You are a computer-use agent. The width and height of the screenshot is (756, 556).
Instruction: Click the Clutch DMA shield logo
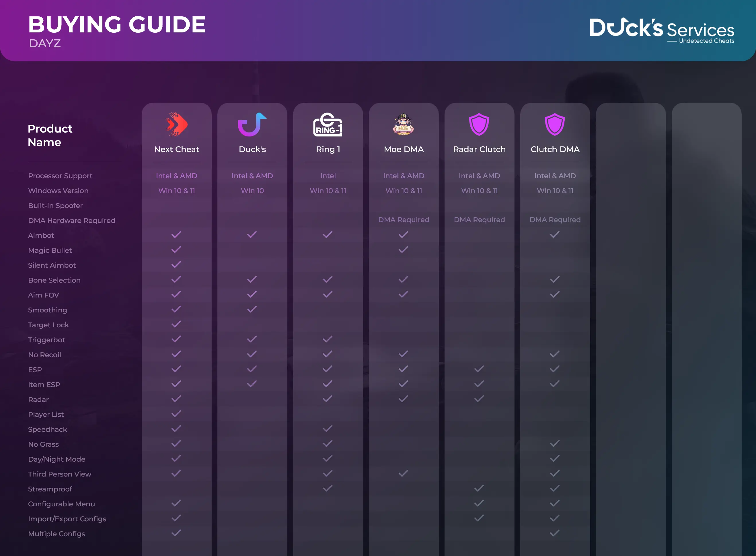(x=555, y=125)
